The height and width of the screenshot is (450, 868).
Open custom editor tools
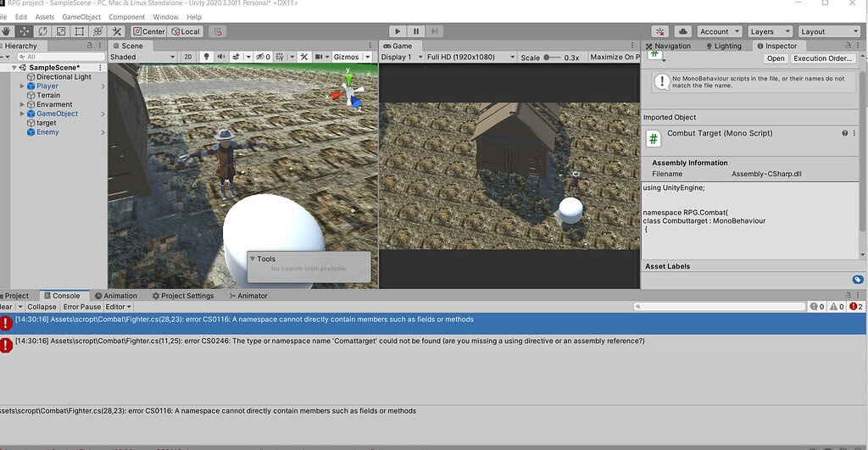[x=116, y=31]
